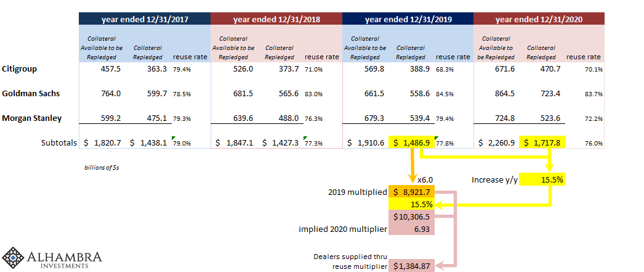Image resolution: width=644 pixels, height=272 pixels.
Task: Click the Citigroup row label
Action: pyautogui.click(x=19, y=69)
